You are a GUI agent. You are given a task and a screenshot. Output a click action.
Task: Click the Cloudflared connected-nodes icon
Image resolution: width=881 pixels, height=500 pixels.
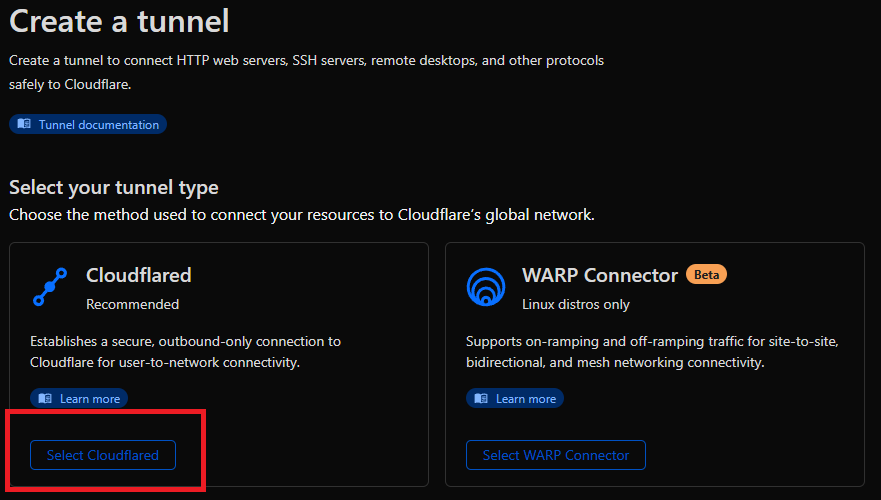click(x=49, y=286)
